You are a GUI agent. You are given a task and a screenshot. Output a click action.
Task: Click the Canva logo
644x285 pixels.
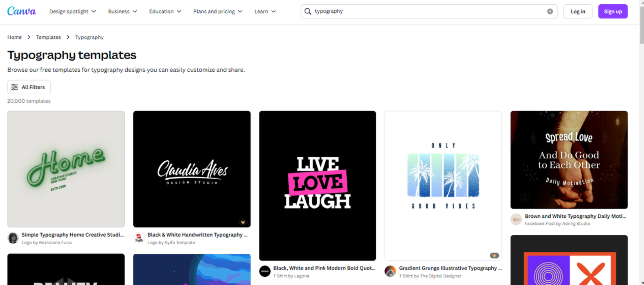click(x=22, y=11)
